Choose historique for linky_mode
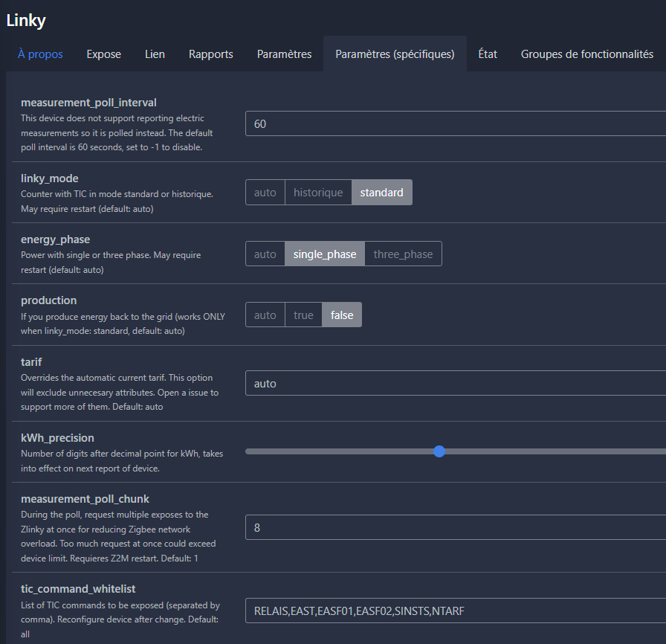 point(318,193)
